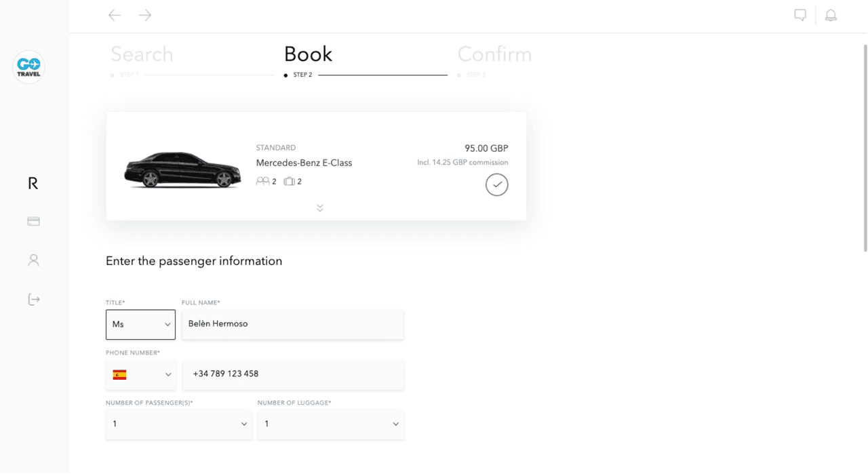Go forward with the right arrow
Image resolution: width=868 pixels, height=476 pixels.
click(x=145, y=15)
